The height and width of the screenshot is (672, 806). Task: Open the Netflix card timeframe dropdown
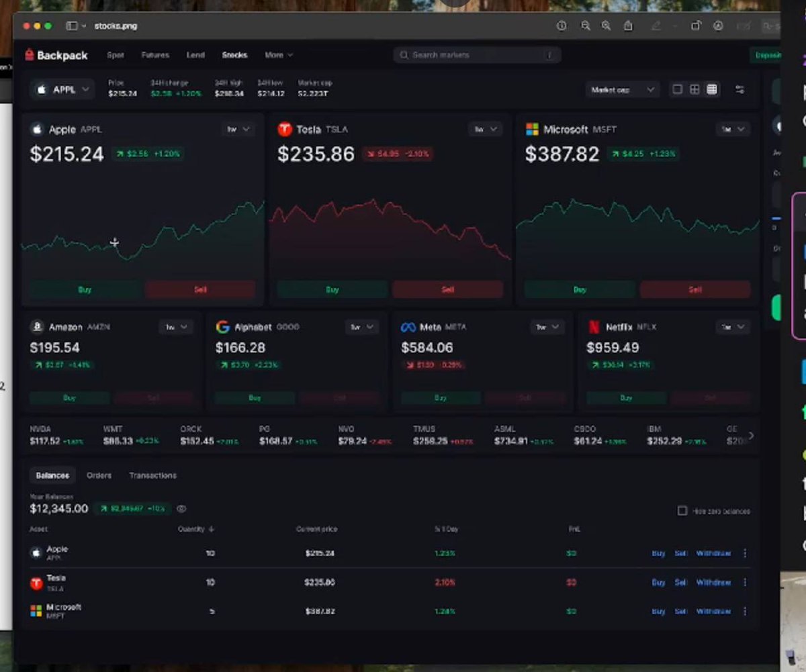[x=733, y=327]
